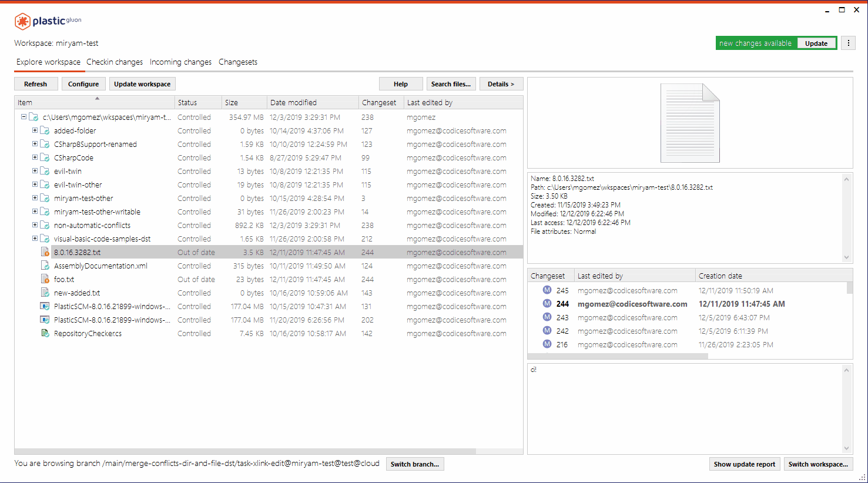The height and width of the screenshot is (483, 868).
Task: Open the Switch branch dialog
Action: [415, 464]
